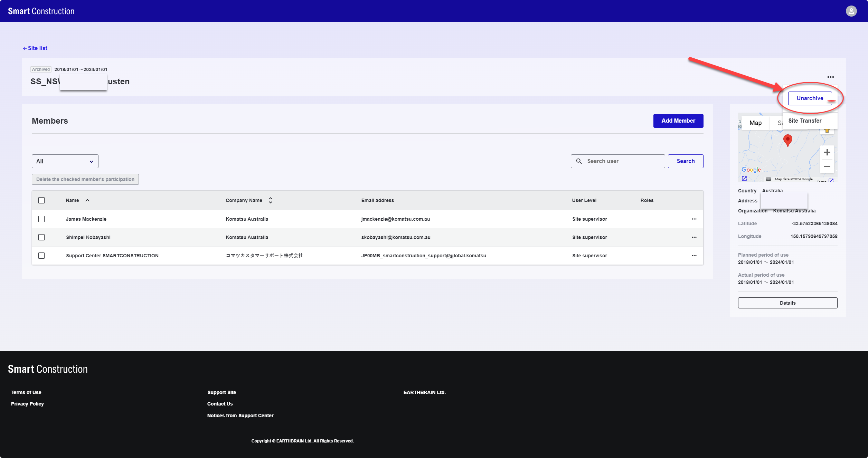Click the magnifier icon in the user search box

579,161
